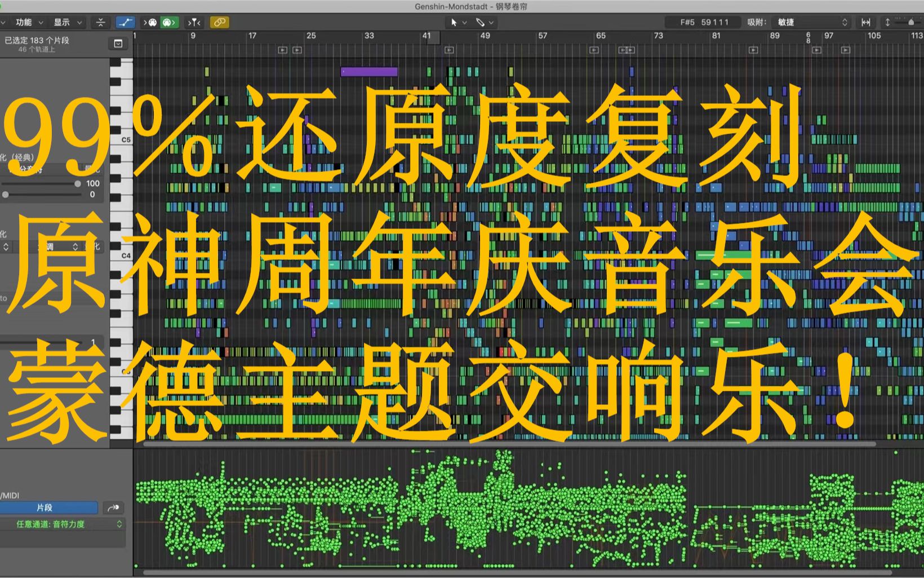Click the region marker icon before bar 25

pyautogui.click(x=283, y=50)
